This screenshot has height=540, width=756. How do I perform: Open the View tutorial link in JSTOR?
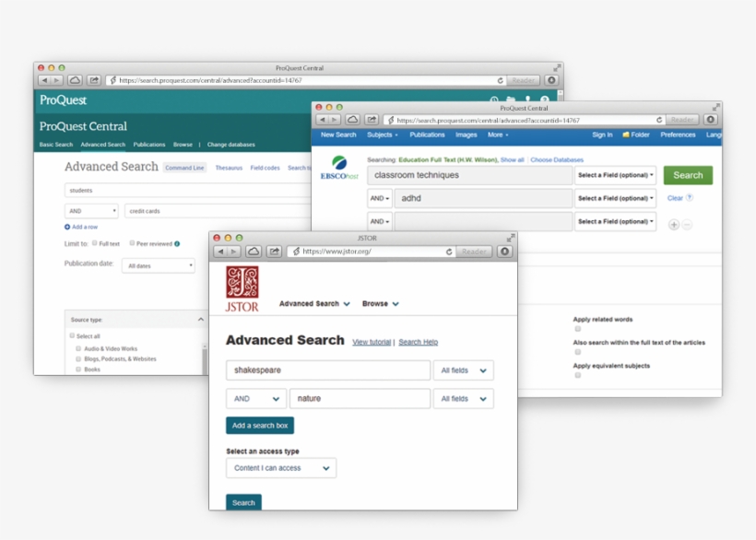tap(372, 342)
